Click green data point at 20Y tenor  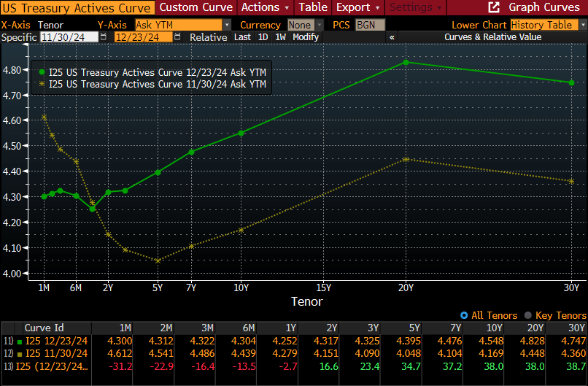406,62
